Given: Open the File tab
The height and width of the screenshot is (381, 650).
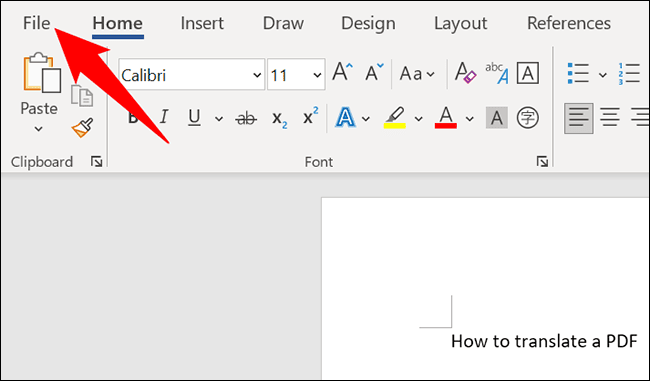Looking at the screenshot, I should click(x=36, y=23).
